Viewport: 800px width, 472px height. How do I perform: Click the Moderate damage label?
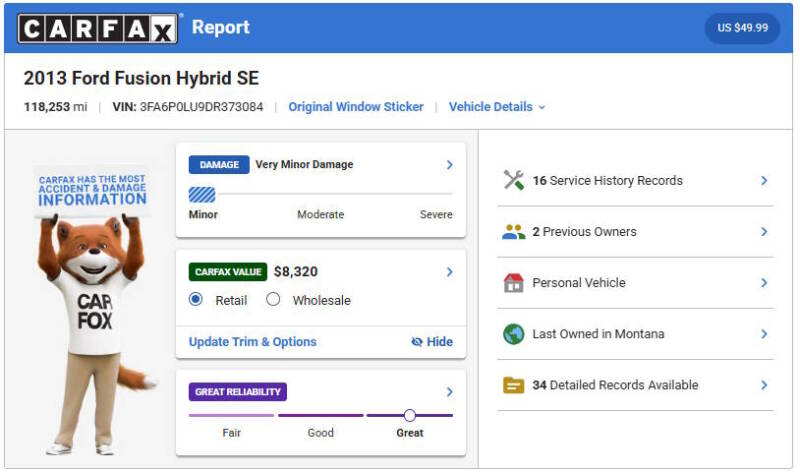320,214
